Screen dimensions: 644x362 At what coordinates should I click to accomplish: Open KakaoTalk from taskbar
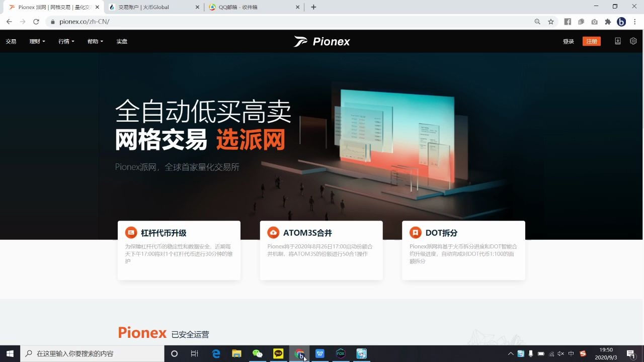[x=278, y=353]
